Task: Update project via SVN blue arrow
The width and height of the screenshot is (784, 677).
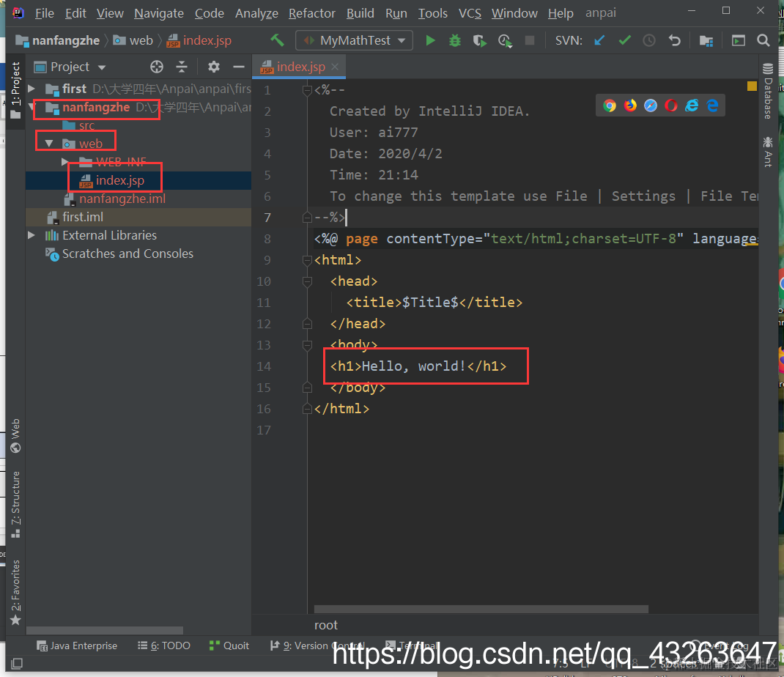Action: [599, 40]
